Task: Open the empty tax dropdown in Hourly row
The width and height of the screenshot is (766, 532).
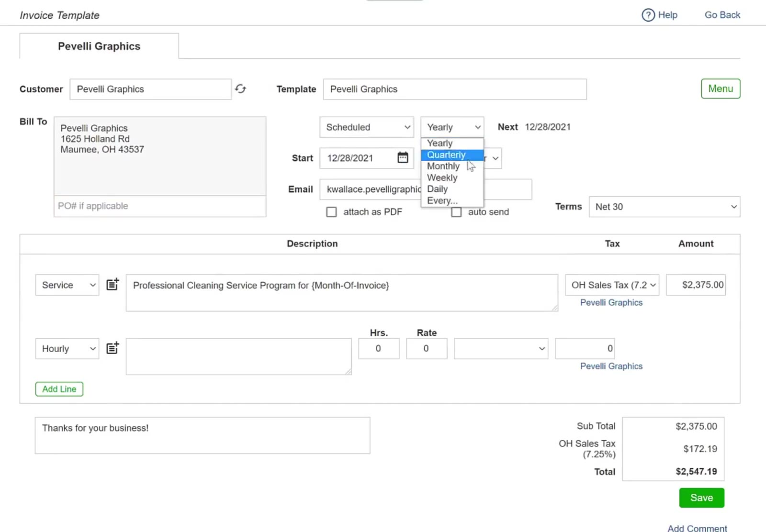Action: [501, 349]
